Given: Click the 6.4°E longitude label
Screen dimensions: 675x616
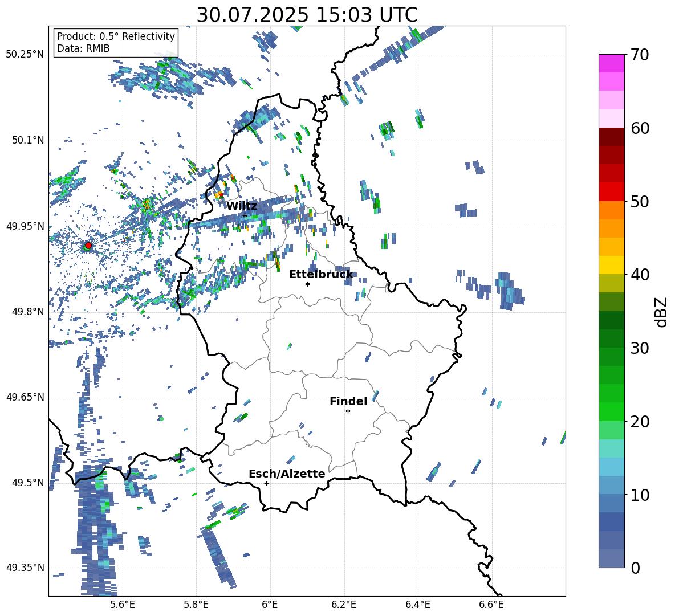Looking at the screenshot, I should [x=417, y=605].
